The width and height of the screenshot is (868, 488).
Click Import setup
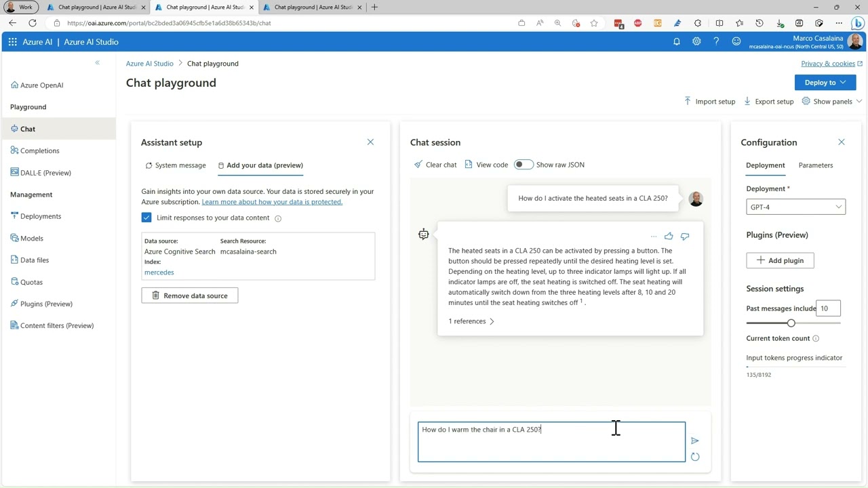[x=709, y=102]
